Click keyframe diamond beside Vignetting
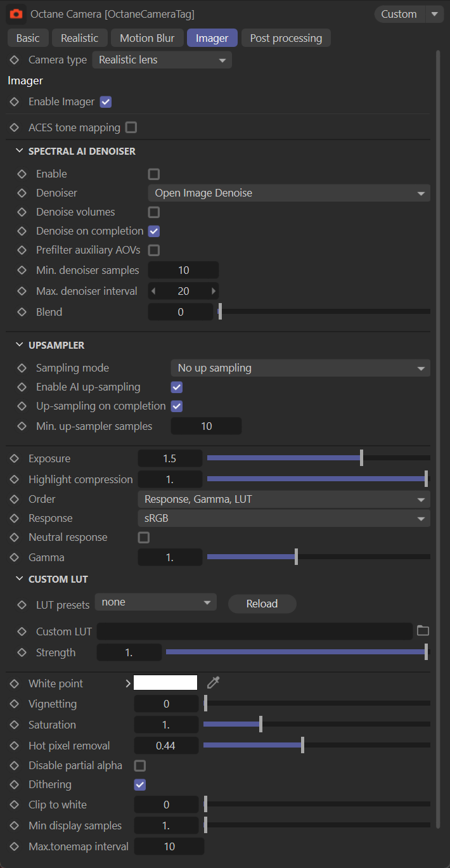 point(15,704)
